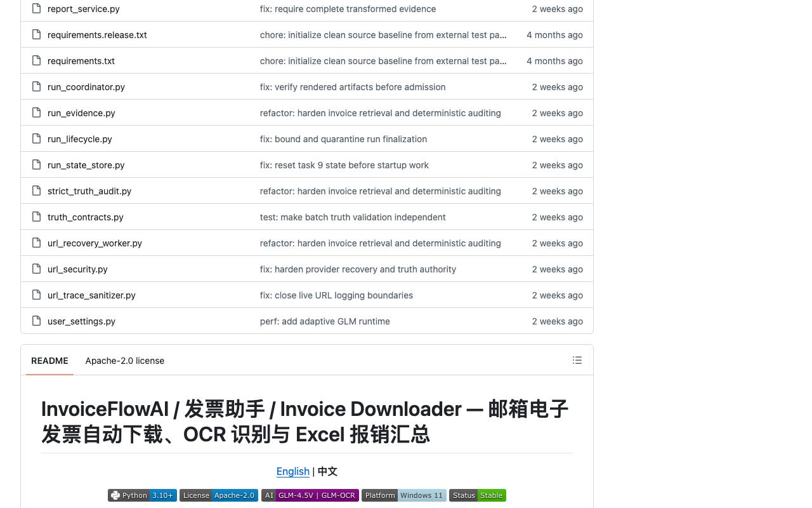This screenshot has width=812, height=508.
Task: Click the file icon beside url_trace_sanitizer.py
Action: point(36,295)
